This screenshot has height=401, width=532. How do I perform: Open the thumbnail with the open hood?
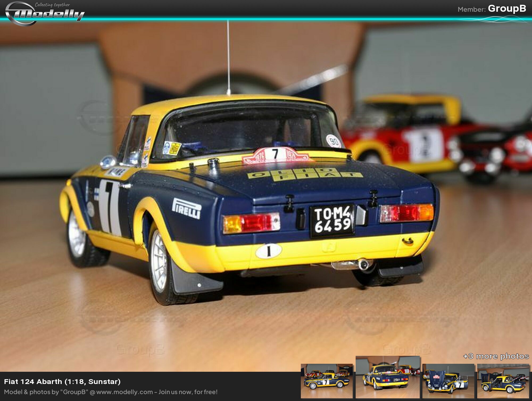(448, 381)
